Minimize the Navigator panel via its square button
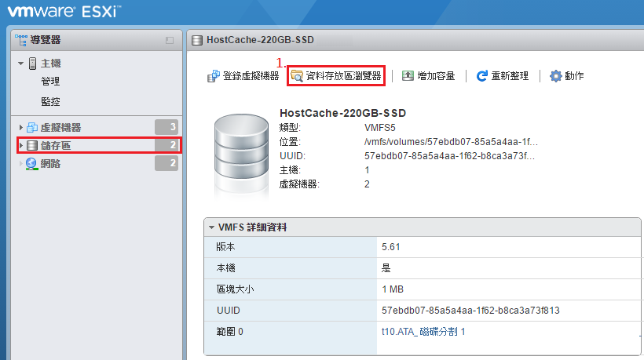The image size is (644, 360). click(x=169, y=40)
